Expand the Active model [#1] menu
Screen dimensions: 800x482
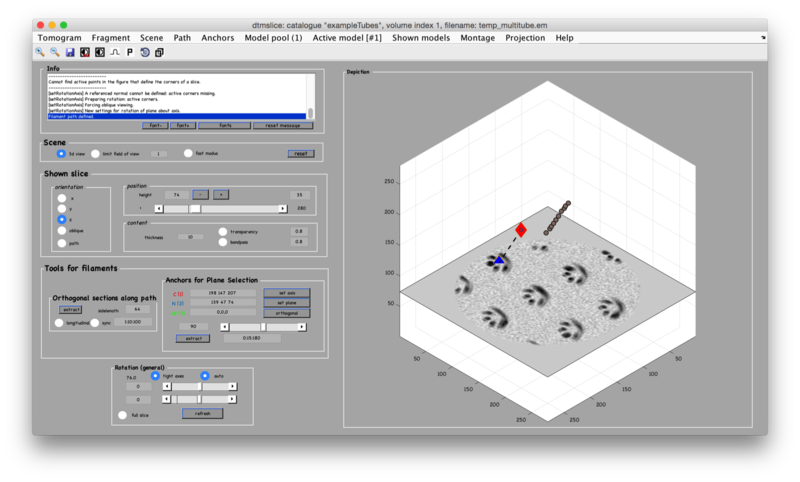coord(346,37)
